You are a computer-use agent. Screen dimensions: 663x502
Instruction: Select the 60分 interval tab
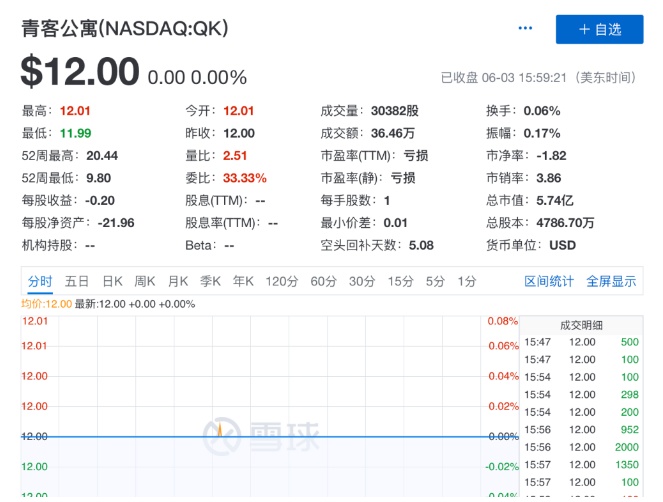[x=323, y=281]
